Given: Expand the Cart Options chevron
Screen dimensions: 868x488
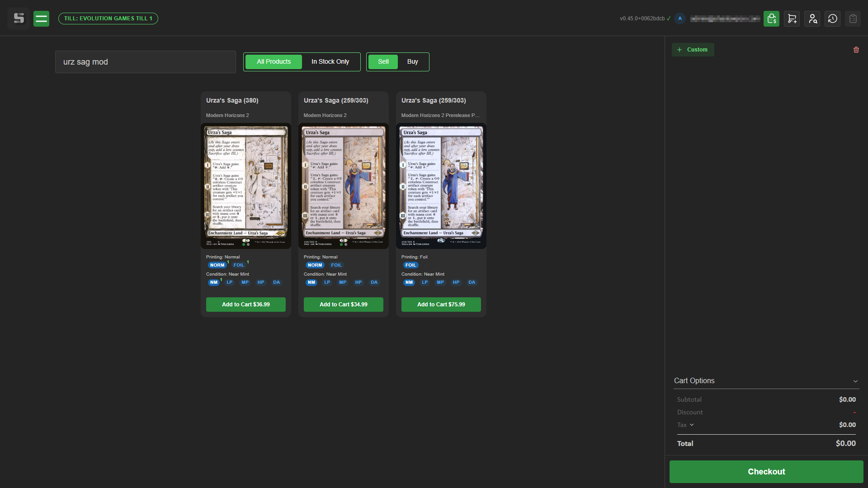Looking at the screenshot, I should pos(855,381).
